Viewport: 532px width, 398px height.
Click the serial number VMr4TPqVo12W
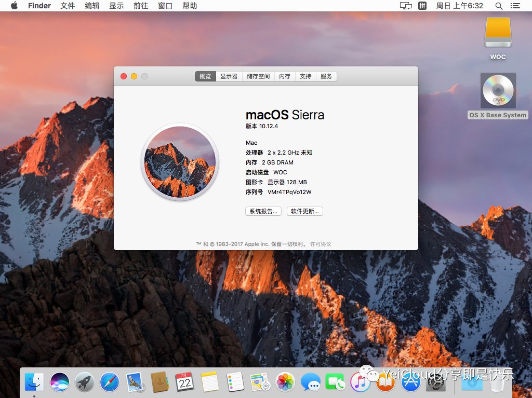pyautogui.click(x=289, y=192)
